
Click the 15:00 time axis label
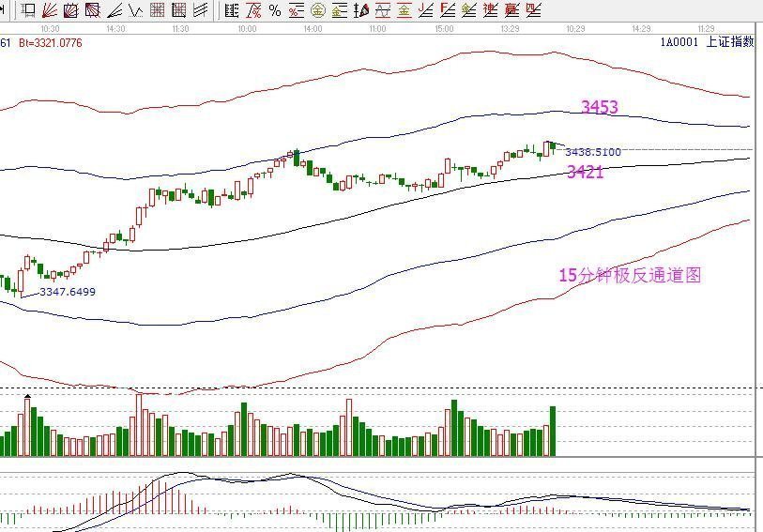pyautogui.click(x=444, y=29)
